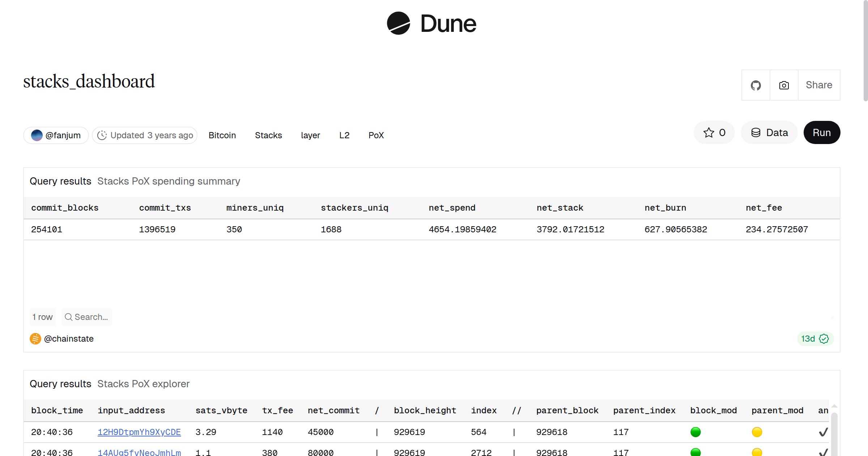Click the clock icon next to Updated
The image size is (868, 456).
[102, 135]
